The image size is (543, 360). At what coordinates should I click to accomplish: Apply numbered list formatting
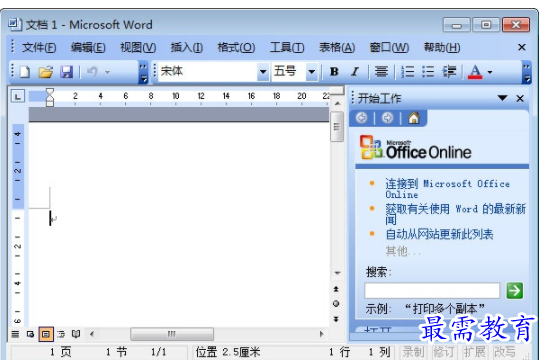click(x=408, y=72)
